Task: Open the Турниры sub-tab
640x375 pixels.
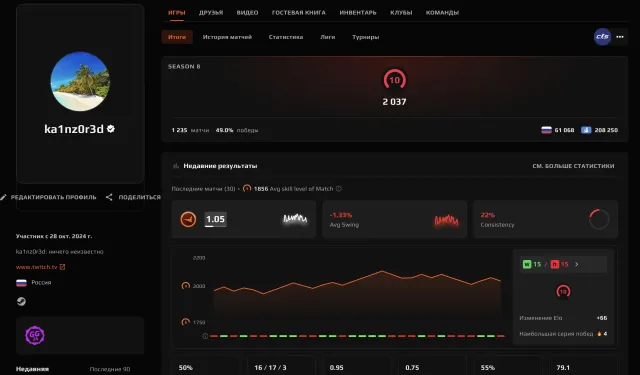Action: click(365, 37)
